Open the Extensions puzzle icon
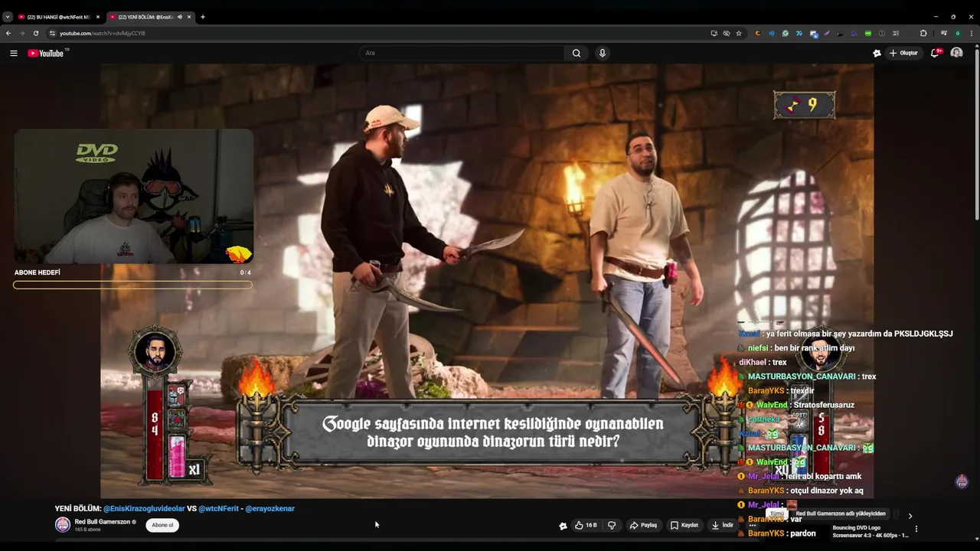 click(923, 33)
